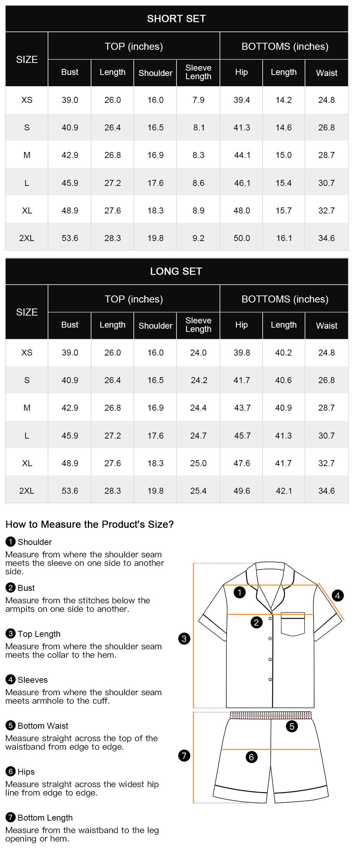
Task: Click "How to Measure the Product's Size?" heading
Action: click(90, 524)
